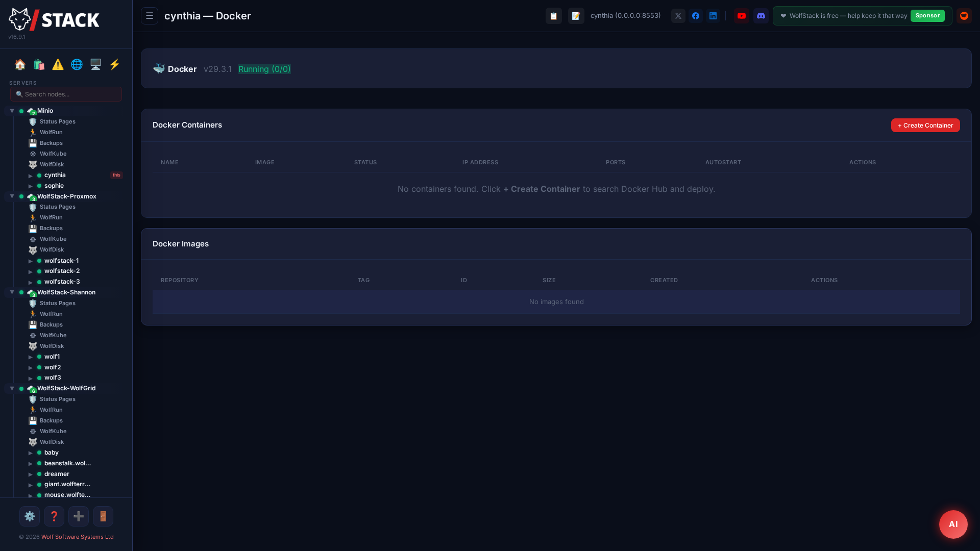Viewport: 980px width, 551px height.
Task: Click the AUTOSTART column header
Action: (723, 162)
